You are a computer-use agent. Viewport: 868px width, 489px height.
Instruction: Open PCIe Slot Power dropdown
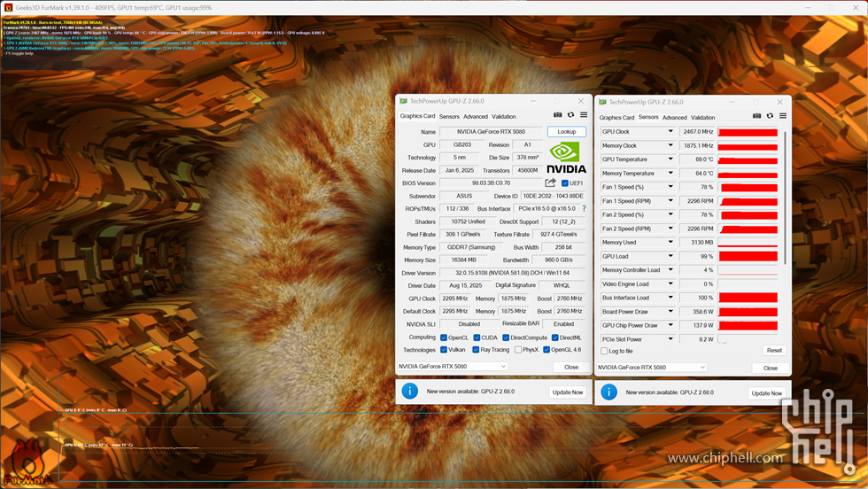click(x=670, y=339)
